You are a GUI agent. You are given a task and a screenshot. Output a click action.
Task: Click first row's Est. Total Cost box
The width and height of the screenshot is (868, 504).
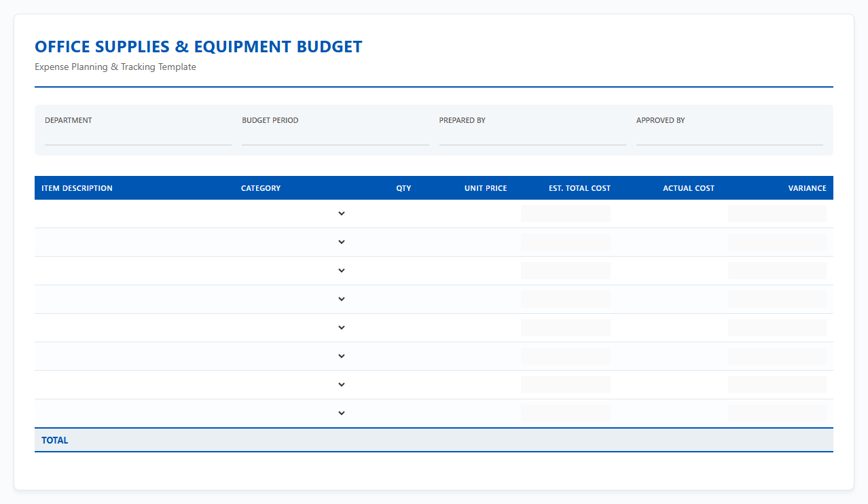(566, 213)
